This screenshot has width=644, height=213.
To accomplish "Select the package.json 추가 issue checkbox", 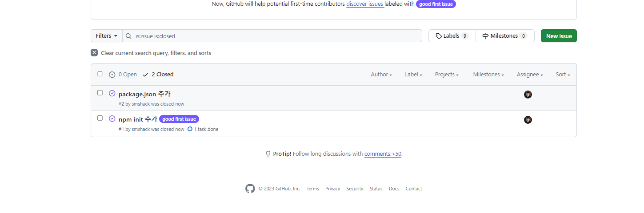I will [x=100, y=93].
